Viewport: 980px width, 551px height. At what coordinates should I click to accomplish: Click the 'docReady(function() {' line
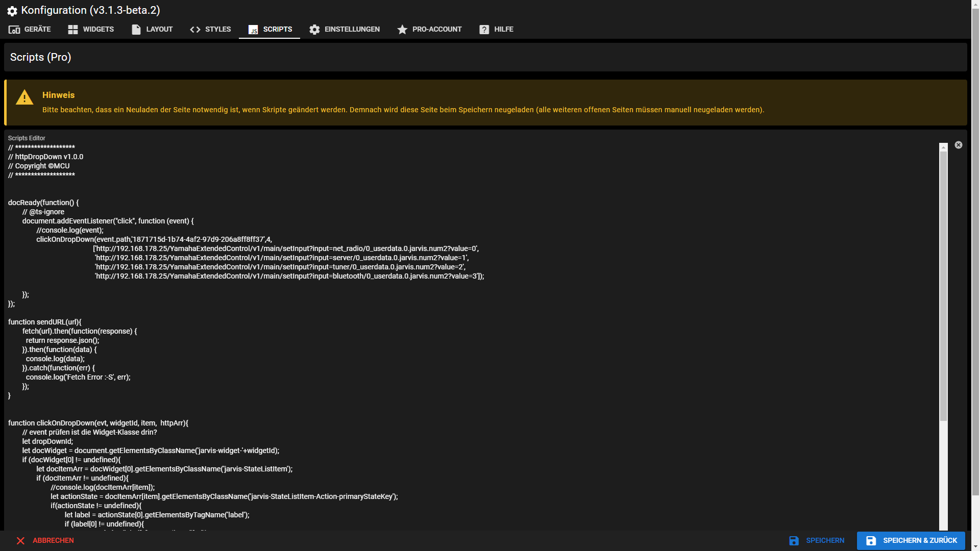[43, 203]
